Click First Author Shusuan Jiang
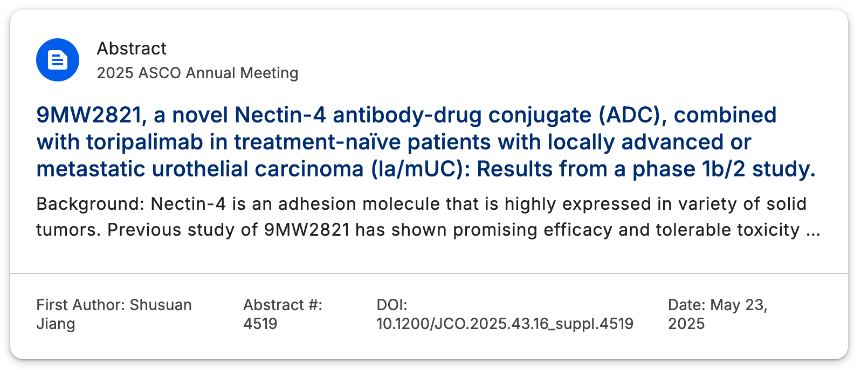This screenshot has width=868, height=370. [114, 314]
